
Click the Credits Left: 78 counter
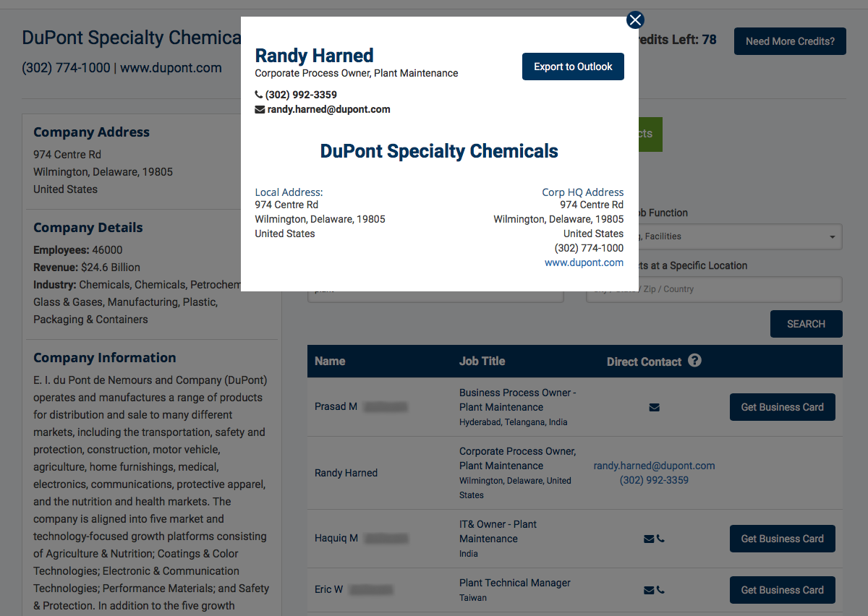[x=676, y=40]
